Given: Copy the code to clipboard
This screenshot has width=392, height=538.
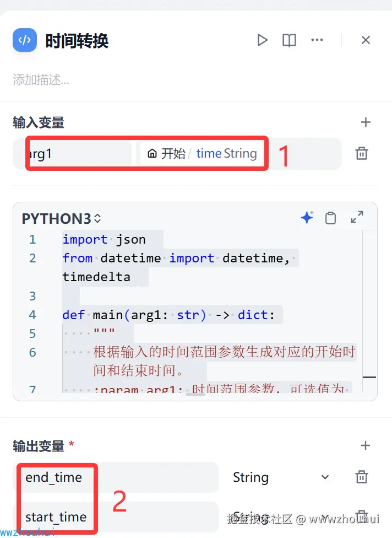Looking at the screenshot, I should pos(330,218).
